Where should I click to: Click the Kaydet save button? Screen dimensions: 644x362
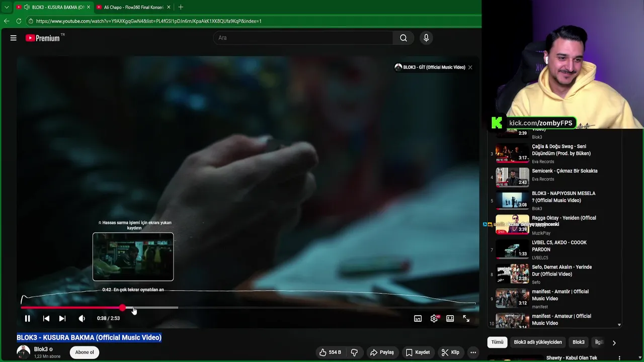pos(418,352)
